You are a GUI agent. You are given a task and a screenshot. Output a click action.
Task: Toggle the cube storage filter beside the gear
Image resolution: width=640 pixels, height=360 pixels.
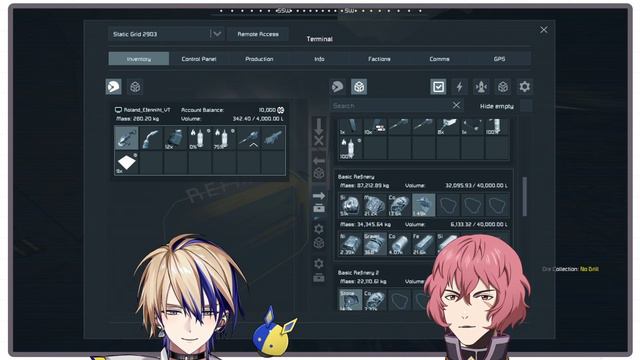(503, 87)
